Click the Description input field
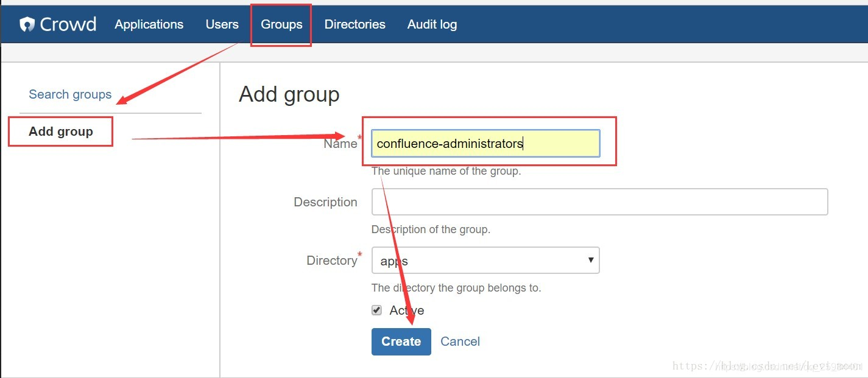Viewport: 868px width, 378px height. tap(599, 201)
